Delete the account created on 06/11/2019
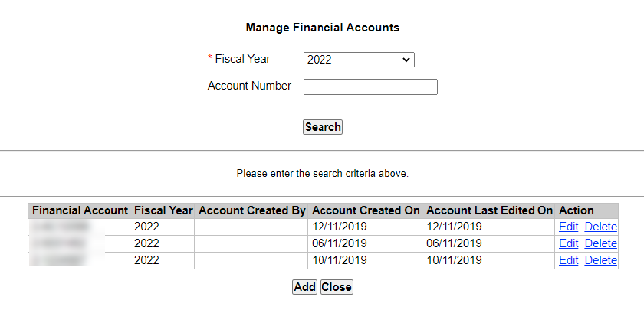 click(600, 243)
